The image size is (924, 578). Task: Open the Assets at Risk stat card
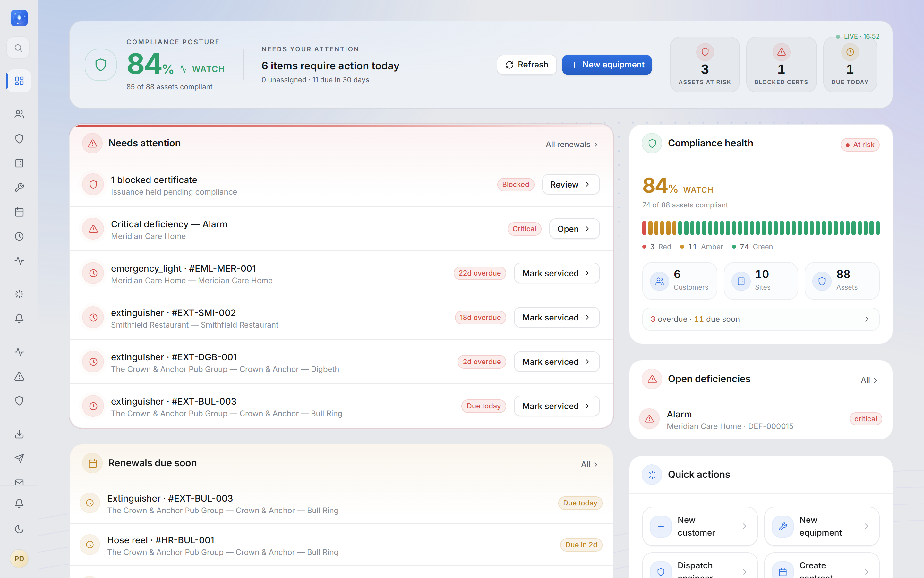pyautogui.click(x=705, y=65)
